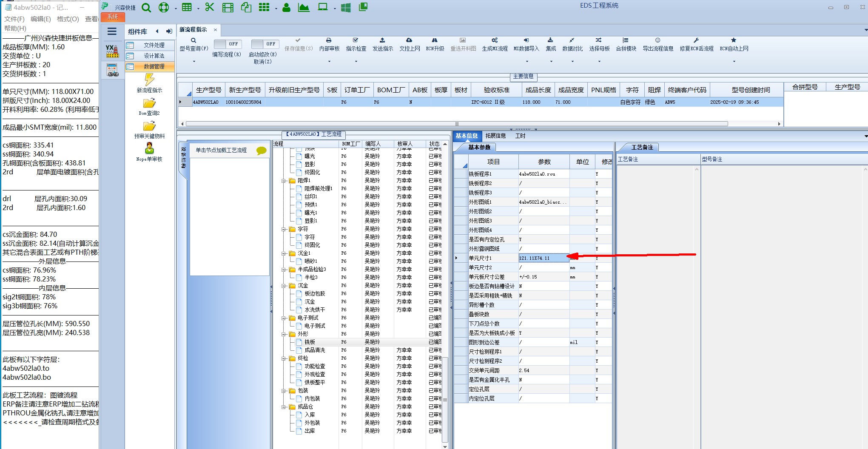The height and width of the screenshot is (449, 868).
Task: Click the green copy documents icon
Action: pos(246,7)
